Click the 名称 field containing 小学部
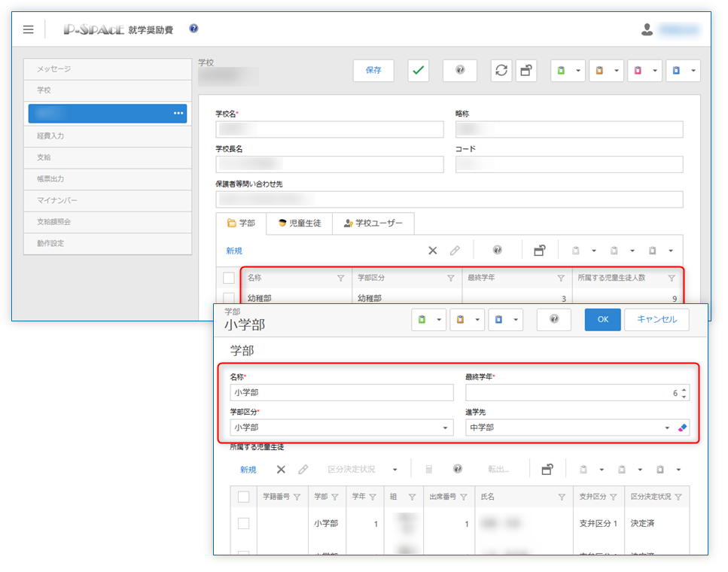Screen dimensions: 728x572 [x=342, y=392]
